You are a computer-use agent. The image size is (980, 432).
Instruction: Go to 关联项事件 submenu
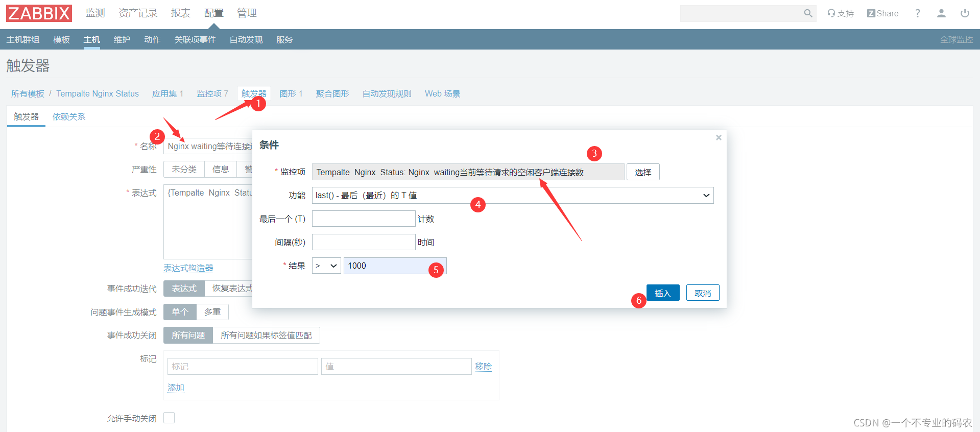(x=195, y=39)
